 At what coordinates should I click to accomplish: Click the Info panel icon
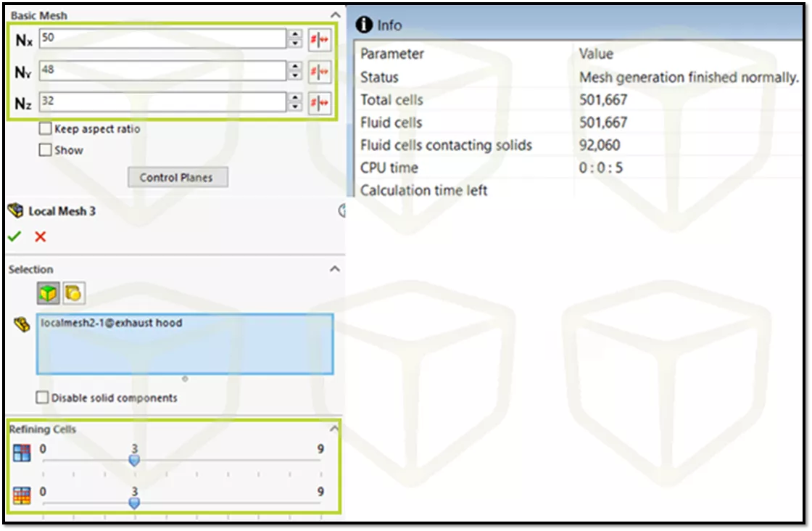click(364, 25)
